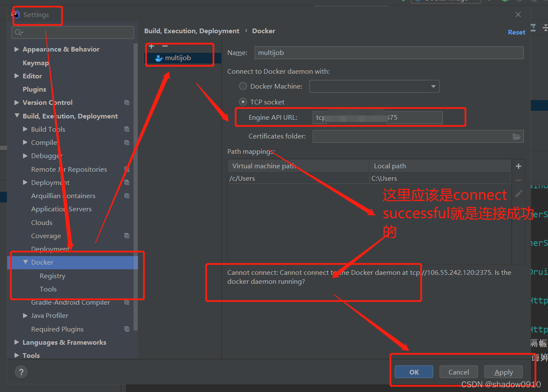The width and height of the screenshot is (548, 392).
Task: Open Remote Jar Repositories settings
Action: point(69,169)
